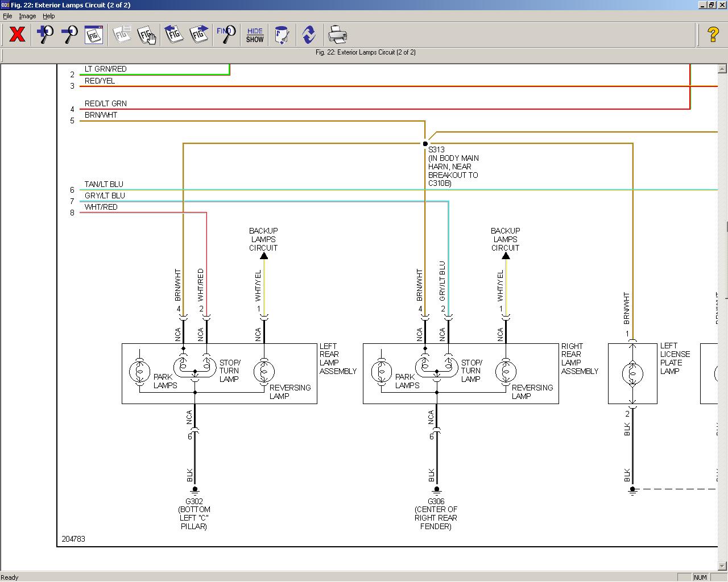This screenshot has width=728, height=582.
Task: Zoom in with the plus magnifier
Action: point(45,35)
